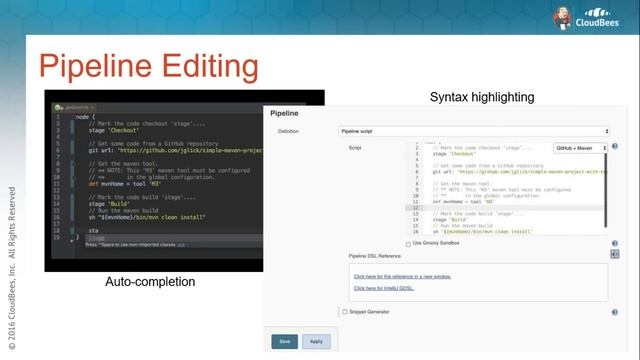Screen dimensions: 640x360
Task: Open the 'GitHub + Maven' sample dropdown
Action: pyautogui.click(x=580, y=148)
